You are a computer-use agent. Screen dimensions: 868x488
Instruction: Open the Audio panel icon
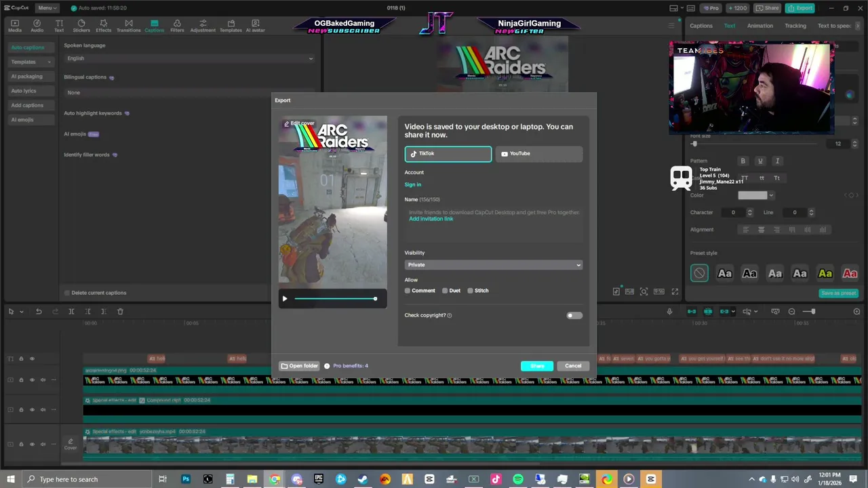click(37, 26)
